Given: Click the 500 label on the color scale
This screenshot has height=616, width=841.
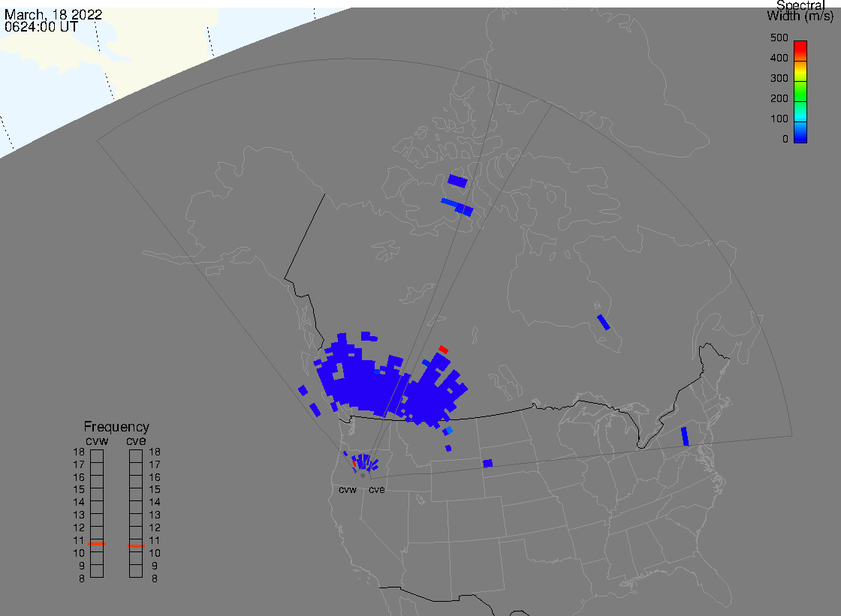Looking at the screenshot, I should [779, 38].
